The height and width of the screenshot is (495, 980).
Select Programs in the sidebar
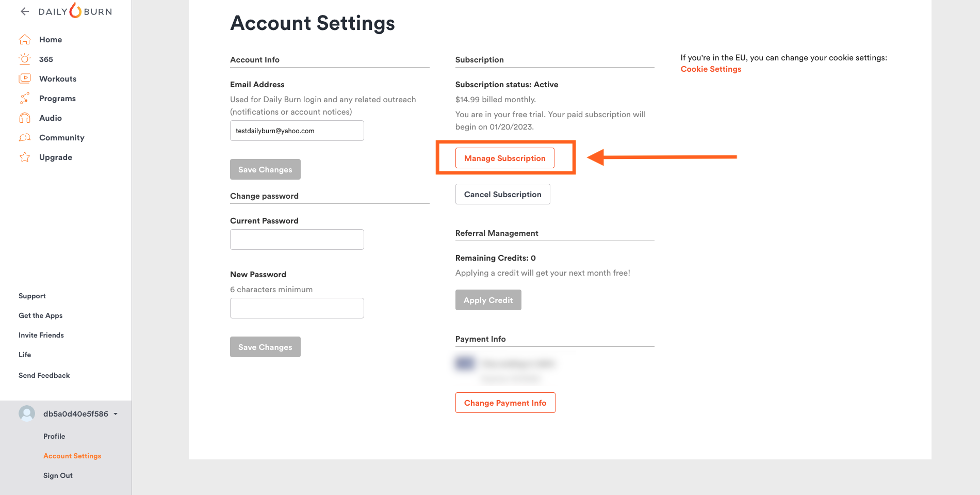click(x=57, y=99)
